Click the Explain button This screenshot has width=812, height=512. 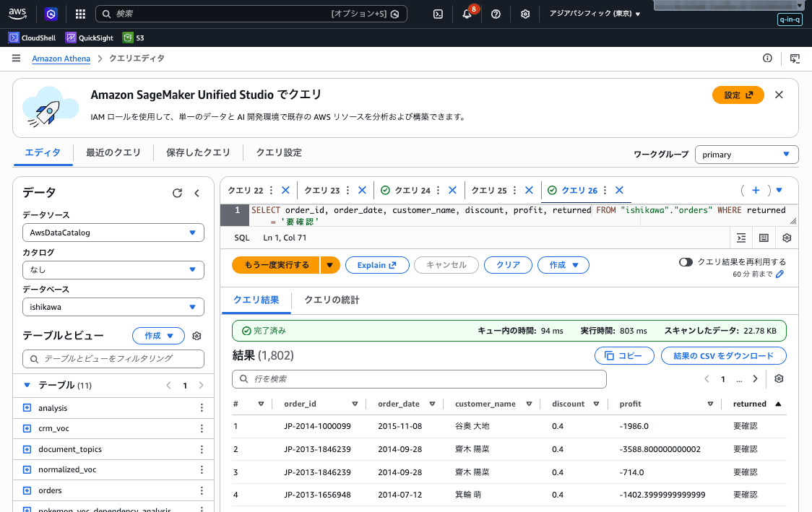tap(377, 265)
